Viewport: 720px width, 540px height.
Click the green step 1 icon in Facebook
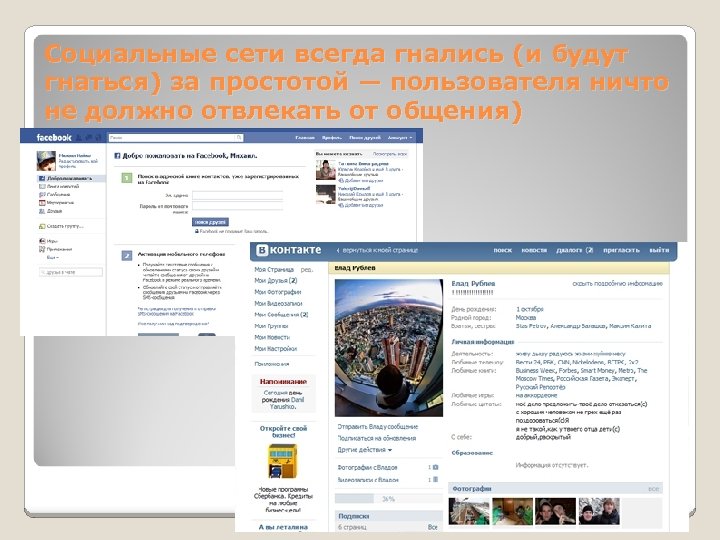(x=126, y=178)
